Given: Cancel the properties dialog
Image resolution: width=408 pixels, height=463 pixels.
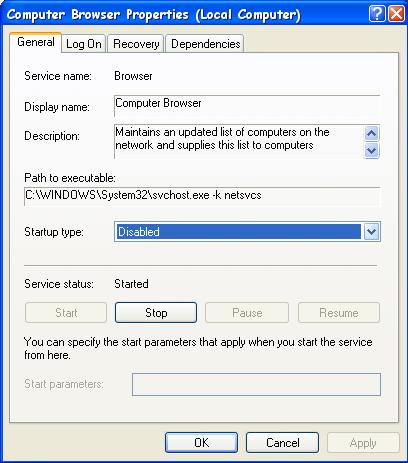Looking at the screenshot, I should [282, 443].
